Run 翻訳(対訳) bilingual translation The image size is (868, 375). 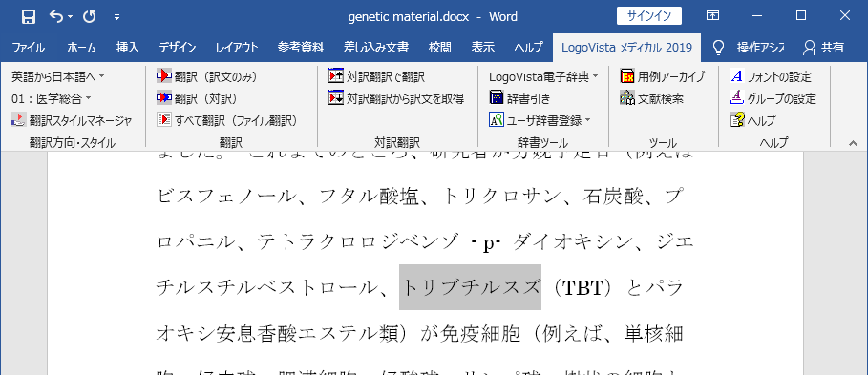click(197, 98)
